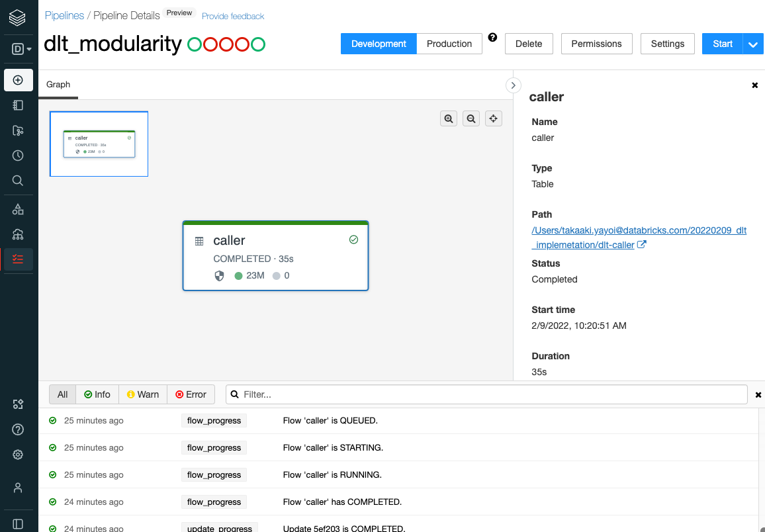Open the Create plus icon in sidebar
765x532 pixels.
[x=18, y=80]
